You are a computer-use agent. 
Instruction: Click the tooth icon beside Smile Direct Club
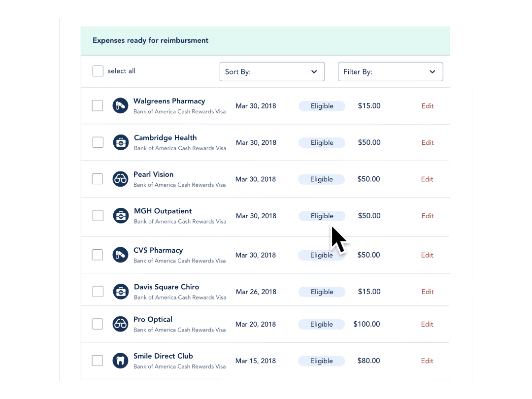point(121,361)
